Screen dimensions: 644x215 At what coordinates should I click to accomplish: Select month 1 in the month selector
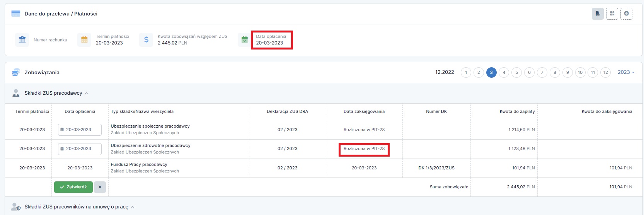[x=466, y=72]
